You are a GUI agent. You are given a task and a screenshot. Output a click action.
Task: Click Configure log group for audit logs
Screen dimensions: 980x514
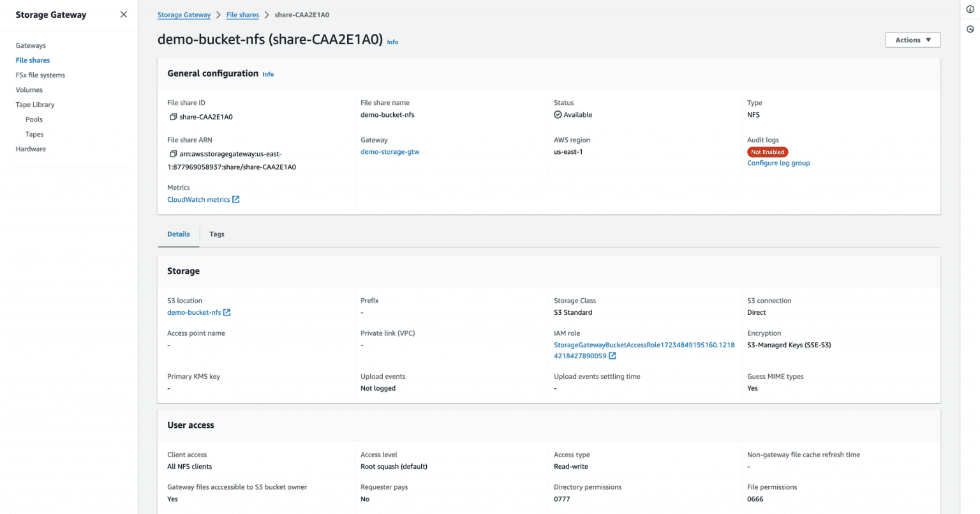pyautogui.click(x=778, y=163)
